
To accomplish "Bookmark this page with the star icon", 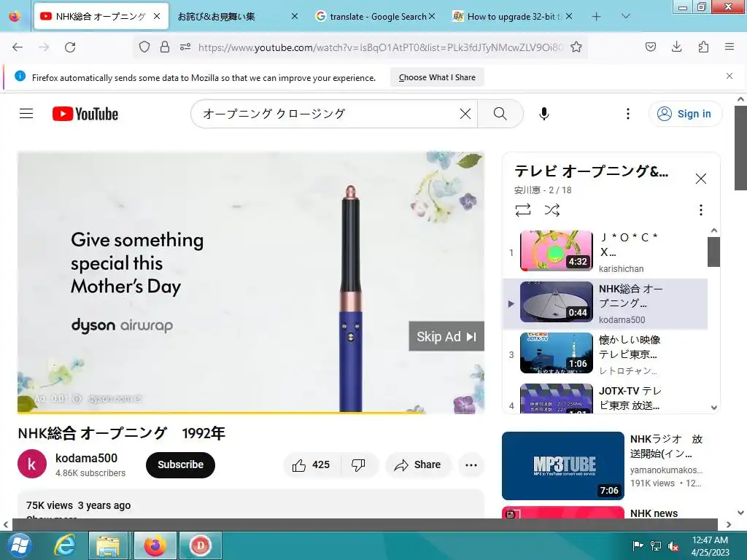I will pos(576,47).
